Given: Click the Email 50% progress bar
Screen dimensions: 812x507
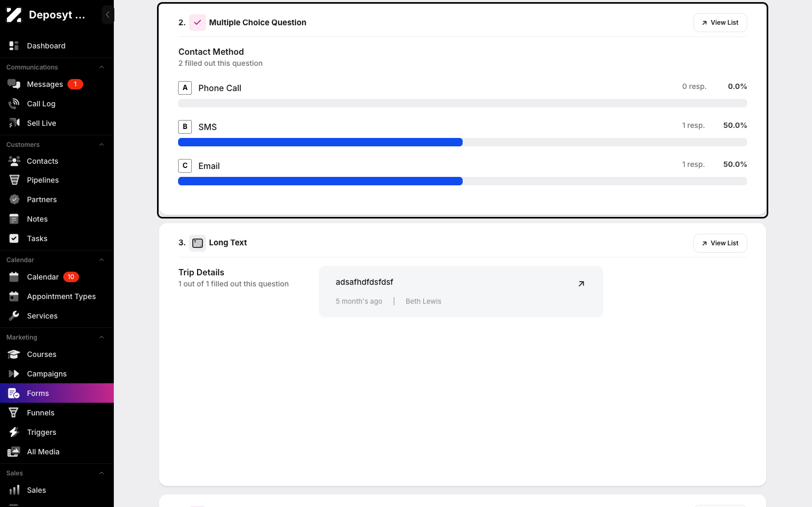Looking at the screenshot, I should click(x=463, y=181).
